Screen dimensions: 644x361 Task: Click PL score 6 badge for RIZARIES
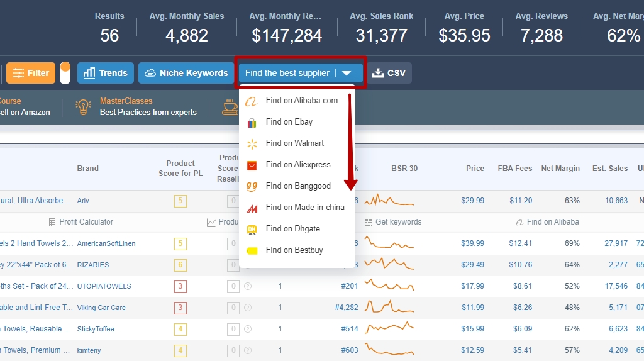pyautogui.click(x=180, y=265)
